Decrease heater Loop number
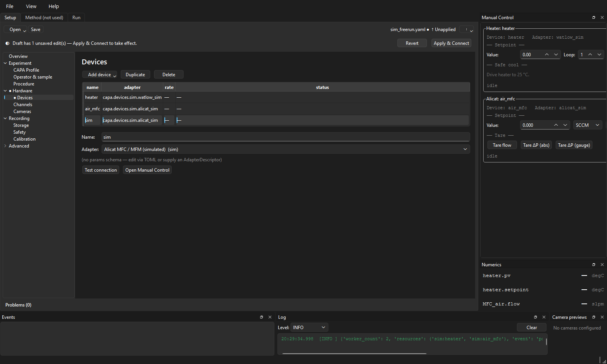The width and height of the screenshot is (607, 364). click(x=599, y=55)
